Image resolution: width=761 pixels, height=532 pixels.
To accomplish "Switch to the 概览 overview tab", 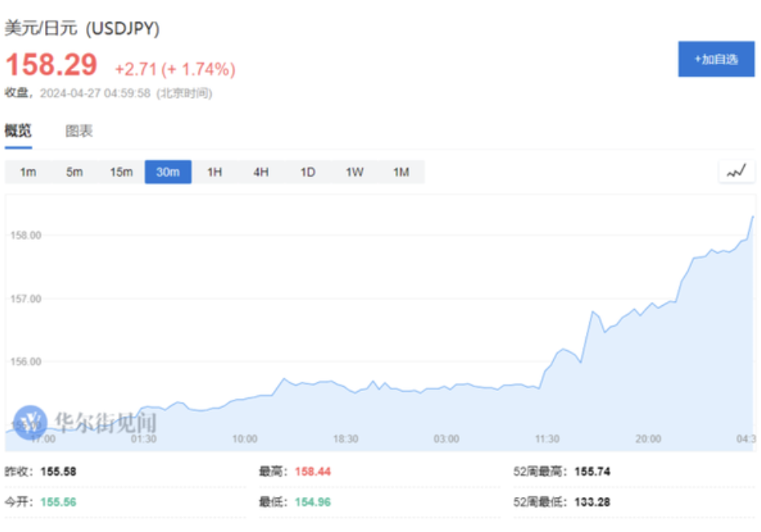I will click(x=18, y=131).
